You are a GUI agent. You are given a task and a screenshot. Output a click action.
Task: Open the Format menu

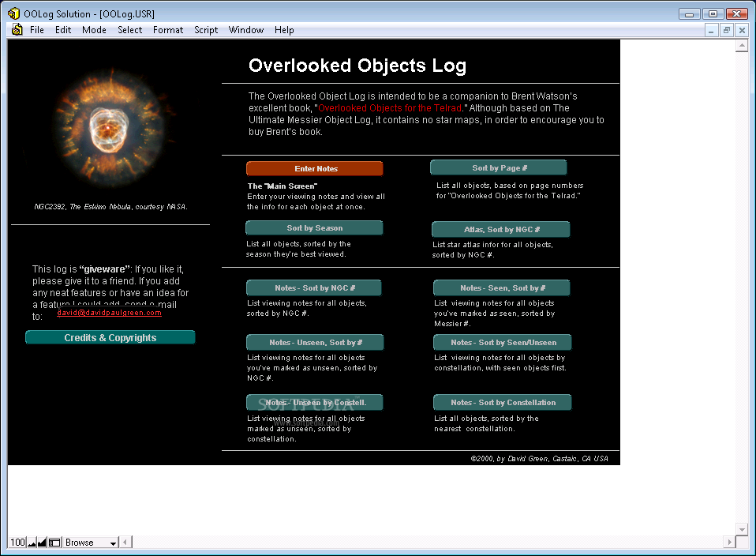[x=168, y=30]
